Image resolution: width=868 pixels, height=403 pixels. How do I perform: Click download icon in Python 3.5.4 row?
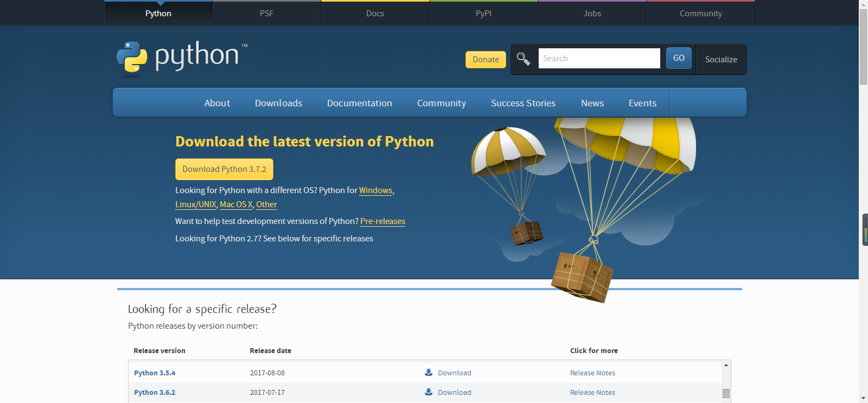click(x=429, y=373)
